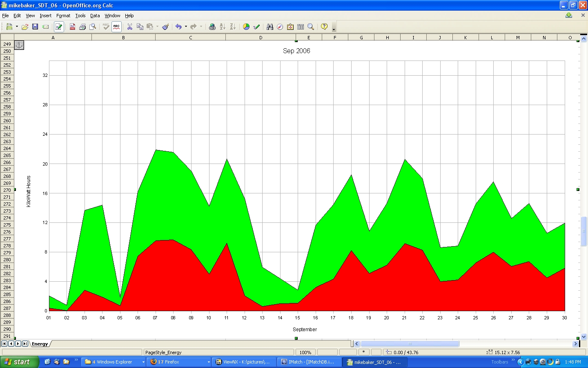Click Sort Ascending icon
This screenshot has width=588, height=368.
pos(223,27)
